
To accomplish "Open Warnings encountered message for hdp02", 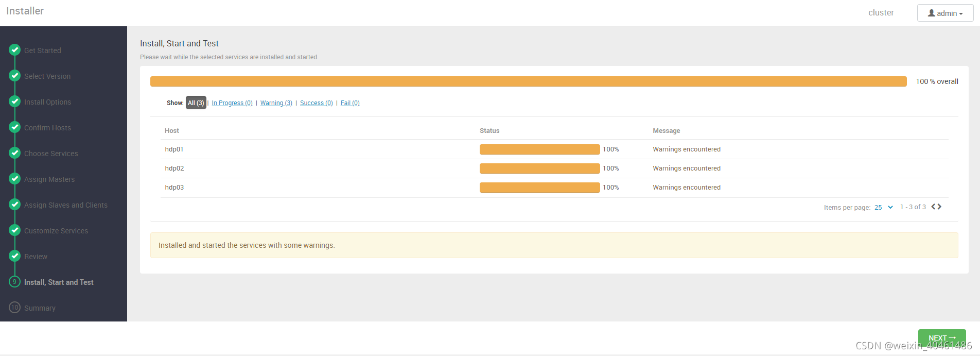I will 687,168.
